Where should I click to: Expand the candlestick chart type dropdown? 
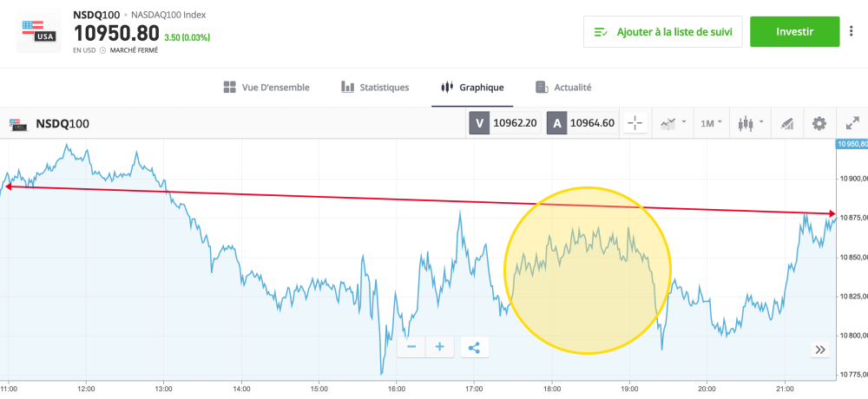point(749,123)
